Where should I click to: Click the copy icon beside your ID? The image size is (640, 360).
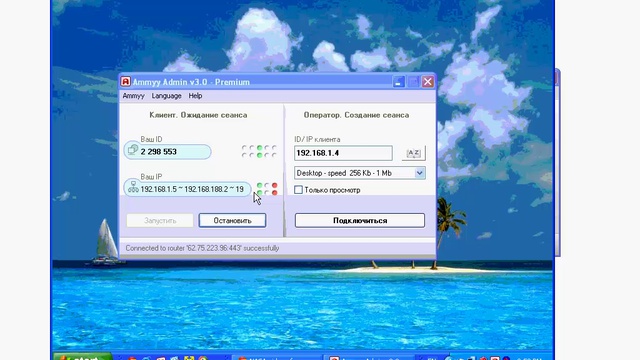point(132,150)
